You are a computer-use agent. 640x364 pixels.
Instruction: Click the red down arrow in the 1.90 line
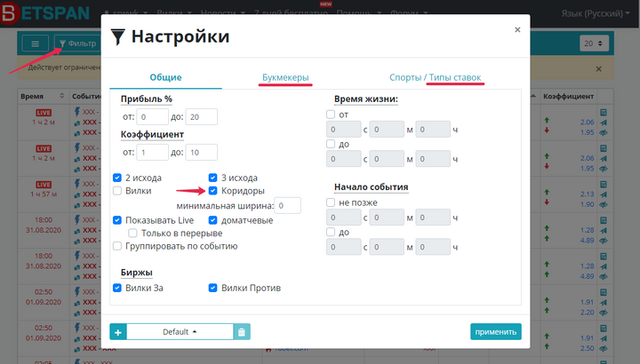(547, 202)
